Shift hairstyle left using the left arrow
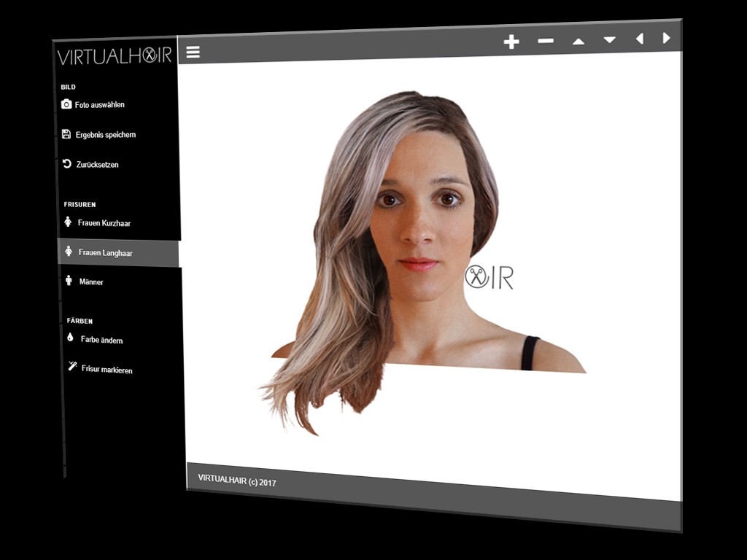747x560 pixels. (640, 39)
